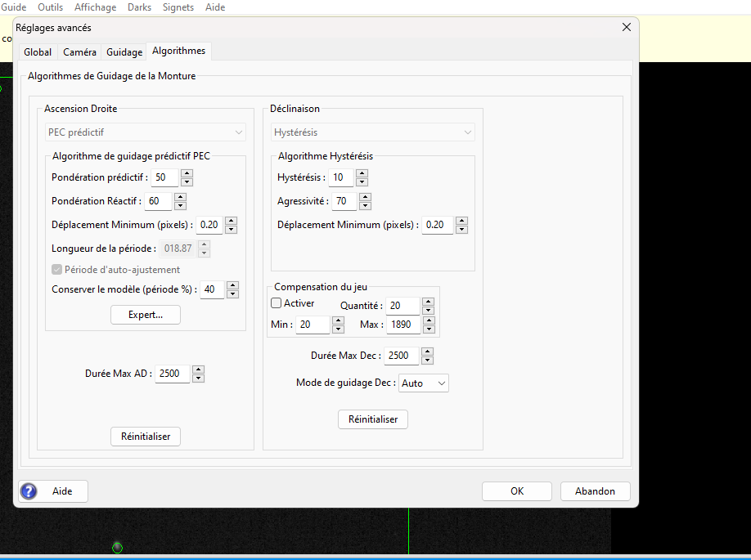The image size is (751, 560).
Task: Click green circled guide star in main window
Action: tap(117, 548)
